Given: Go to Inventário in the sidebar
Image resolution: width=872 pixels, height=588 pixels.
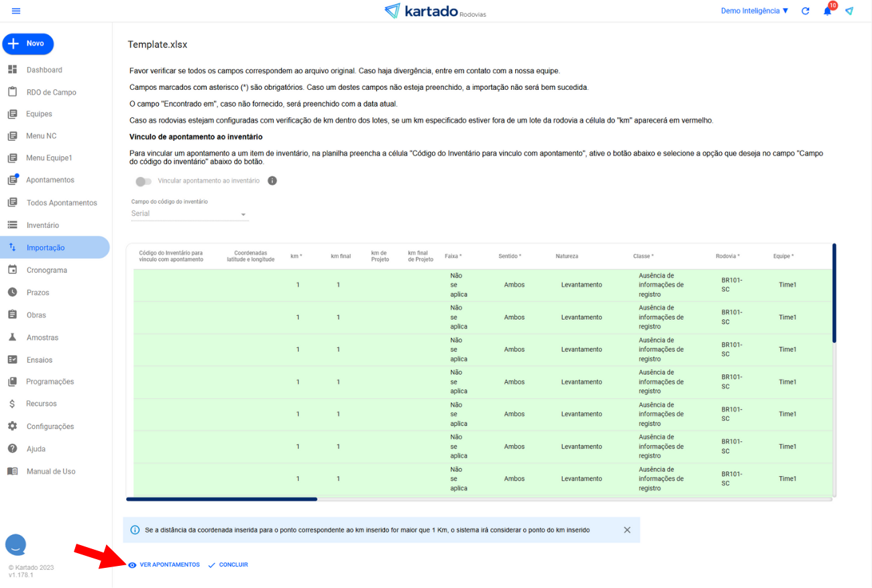Looking at the screenshot, I should tap(43, 225).
